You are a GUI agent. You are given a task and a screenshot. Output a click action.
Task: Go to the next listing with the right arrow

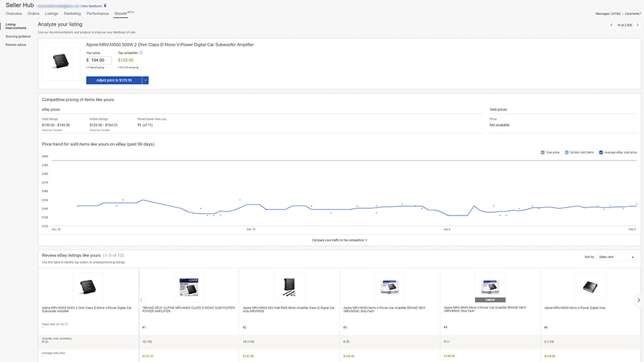637,25
